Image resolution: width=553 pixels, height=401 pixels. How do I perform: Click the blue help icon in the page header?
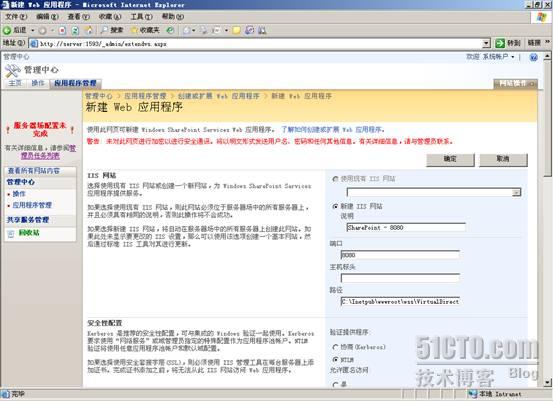pyautogui.click(x=534, y=57)
